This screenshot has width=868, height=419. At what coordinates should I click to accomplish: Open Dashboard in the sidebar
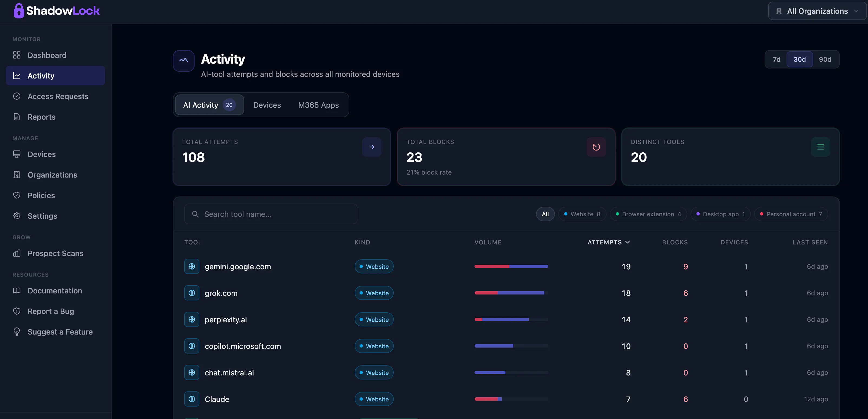pyautogui.click(x=55, y=55)
